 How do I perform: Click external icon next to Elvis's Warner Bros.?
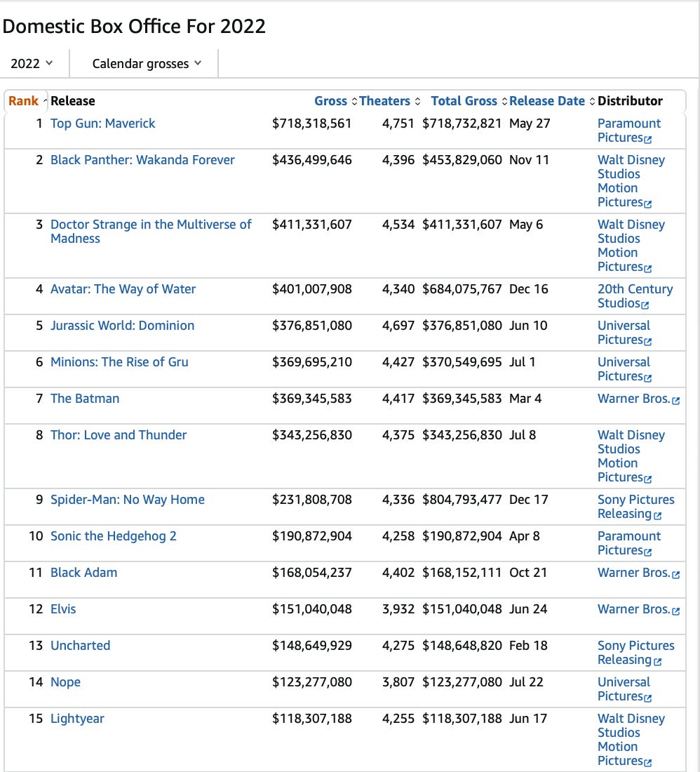[676, 611]
